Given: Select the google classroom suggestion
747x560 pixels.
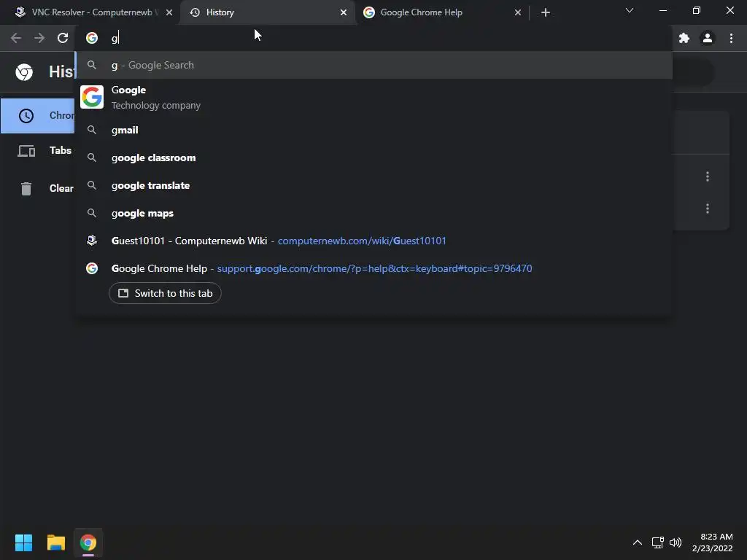Looking at the screenshot, I should [x=374, y=157].
